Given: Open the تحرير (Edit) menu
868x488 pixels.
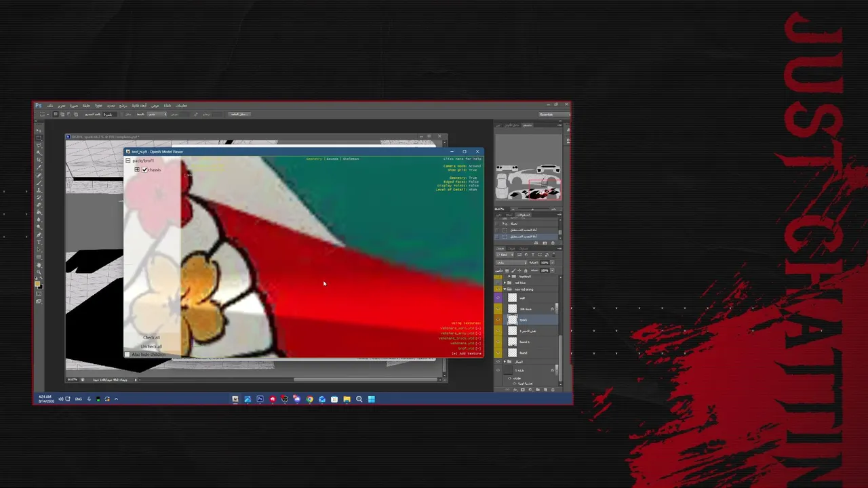Looking at the screenshot, I should point(62,106).
